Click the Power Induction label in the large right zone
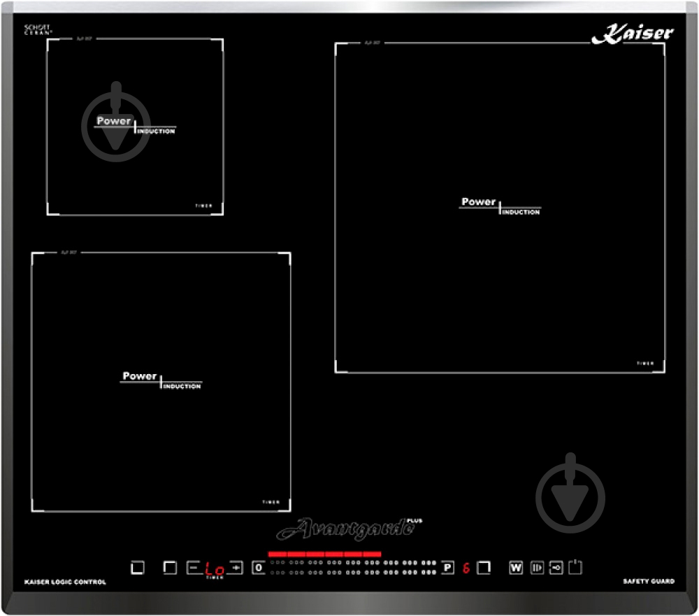The image size is (699, 616). pyautogui.click(x=500, y=206)
